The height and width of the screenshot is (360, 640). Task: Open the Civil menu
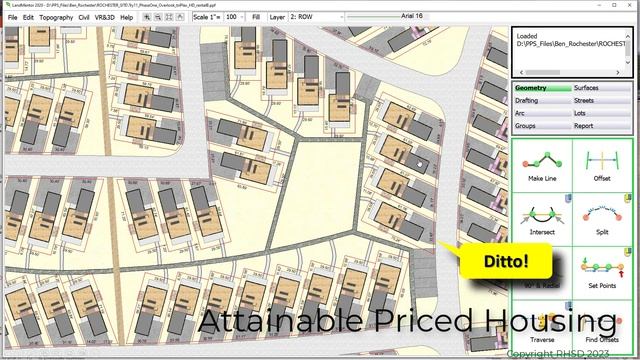84,17
